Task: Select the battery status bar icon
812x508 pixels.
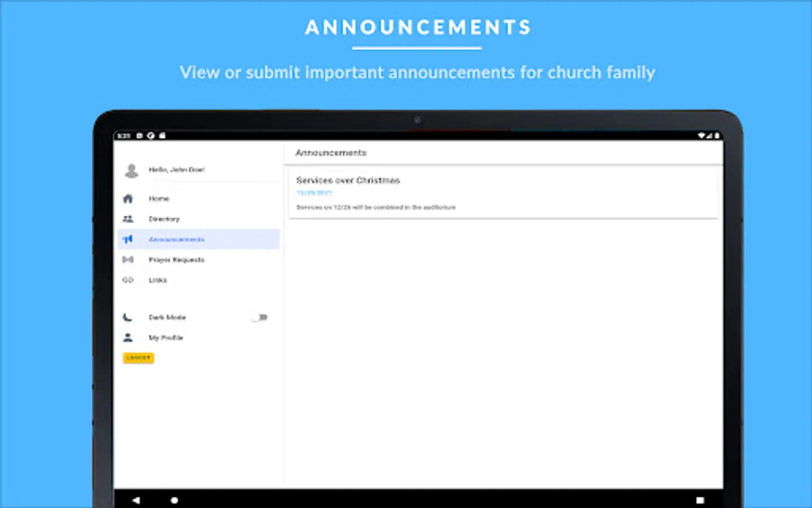Action: 717,135
